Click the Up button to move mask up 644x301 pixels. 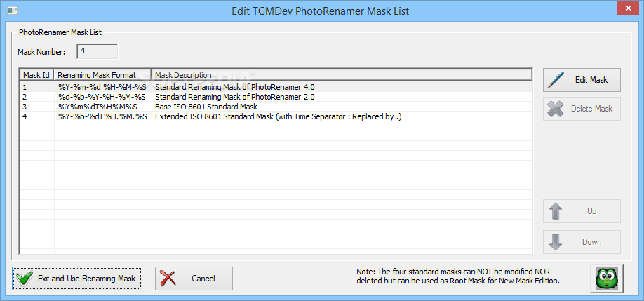pos(582,211)
